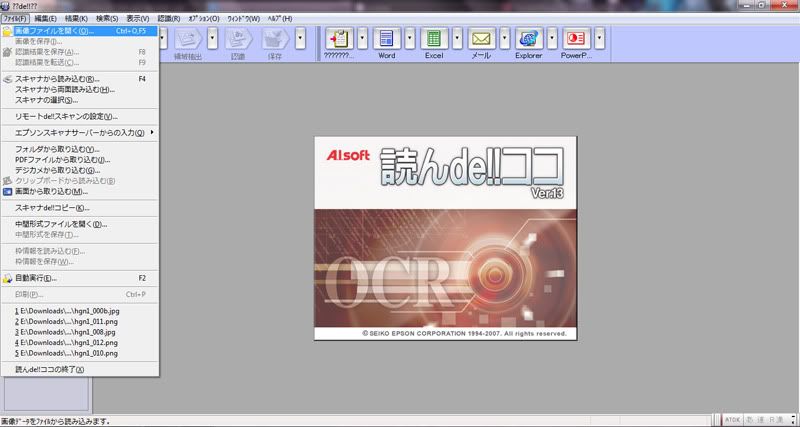Choose 中間形式ファイルを開く menu item
The image size is (800, 427).
point(80,224)
